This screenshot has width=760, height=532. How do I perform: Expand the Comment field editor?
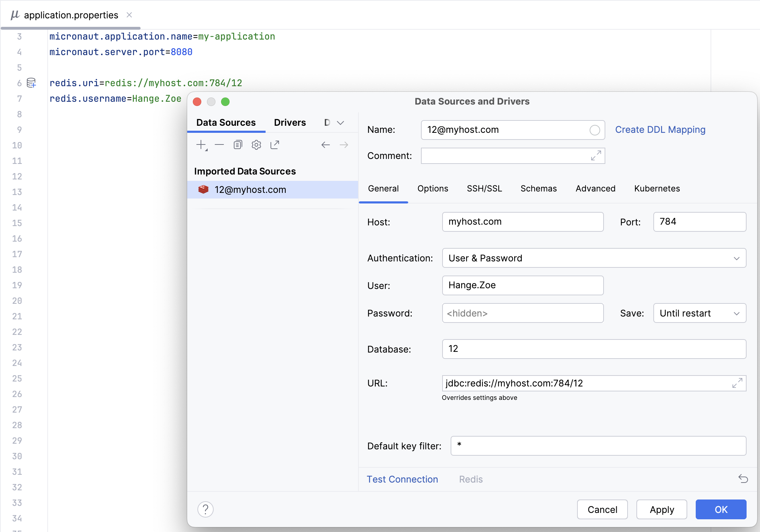[596, 155]
